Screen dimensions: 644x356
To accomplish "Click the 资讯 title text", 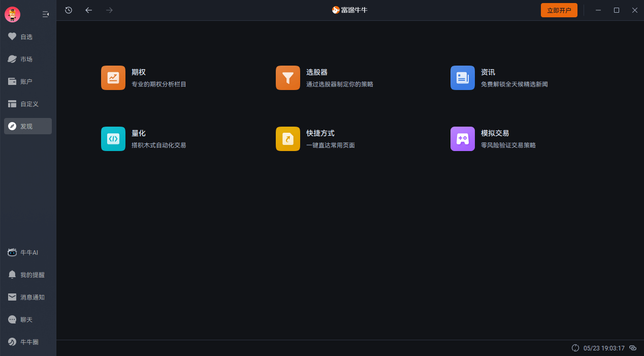I will pos(488,72).
